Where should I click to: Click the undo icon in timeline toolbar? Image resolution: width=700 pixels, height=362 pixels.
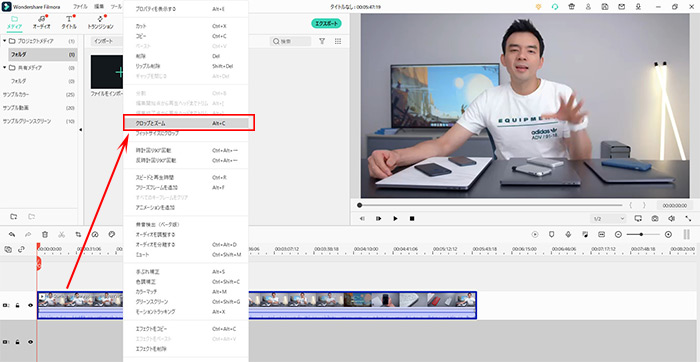point(12,234)
